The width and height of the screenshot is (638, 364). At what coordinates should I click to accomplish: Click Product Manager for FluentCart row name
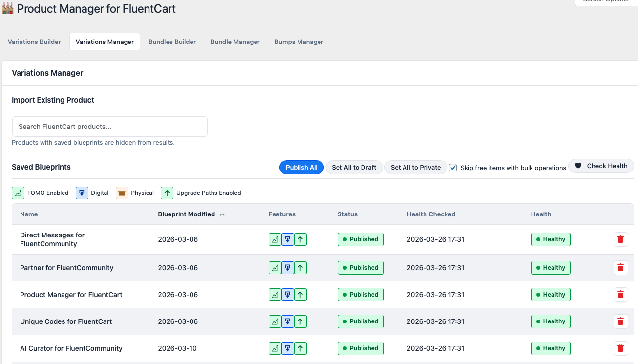(x=71, y=295)
